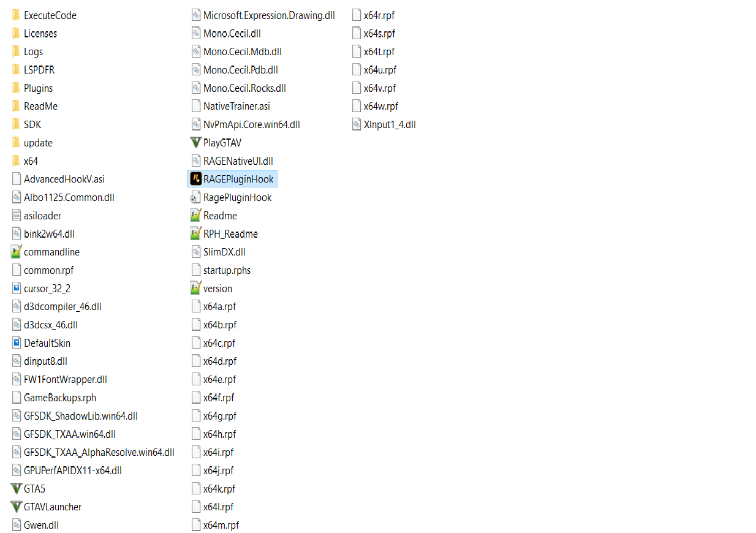The height and width of the screenshot is (533, 756).
Task: Select x64t.rpf file name
Action: (379, 51)
